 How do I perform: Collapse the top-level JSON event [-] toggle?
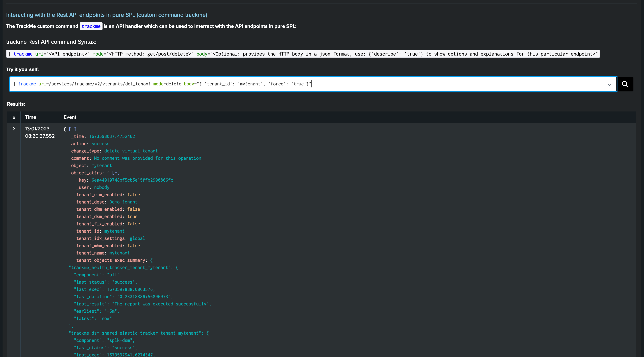click(x=72, y=129)
